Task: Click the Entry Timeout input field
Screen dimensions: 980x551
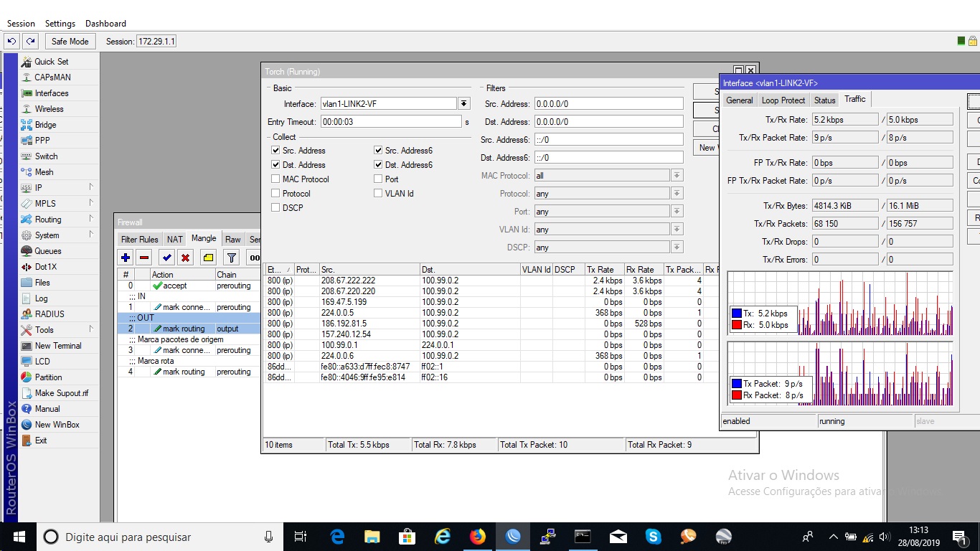Action: tap(390, 122)
